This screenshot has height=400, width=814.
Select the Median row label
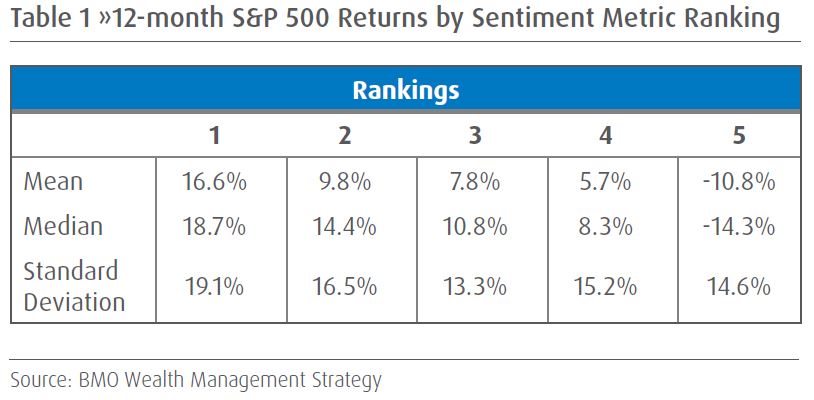(62, 227)
